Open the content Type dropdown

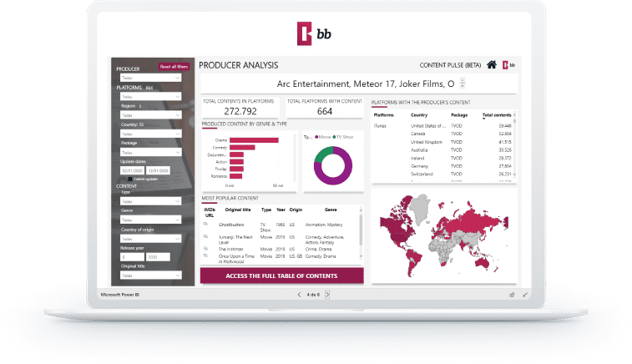pos(151,201)
